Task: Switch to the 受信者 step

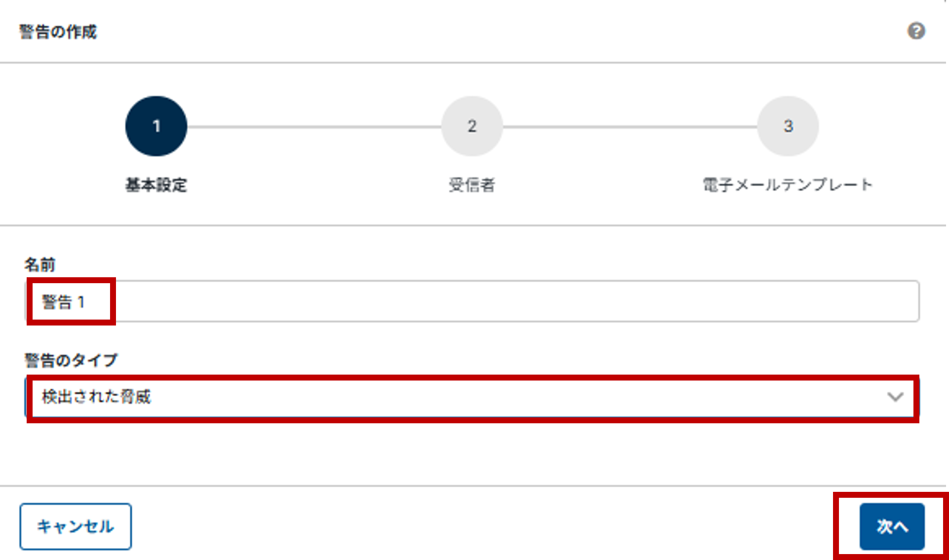Action: (x=472, y=185)
